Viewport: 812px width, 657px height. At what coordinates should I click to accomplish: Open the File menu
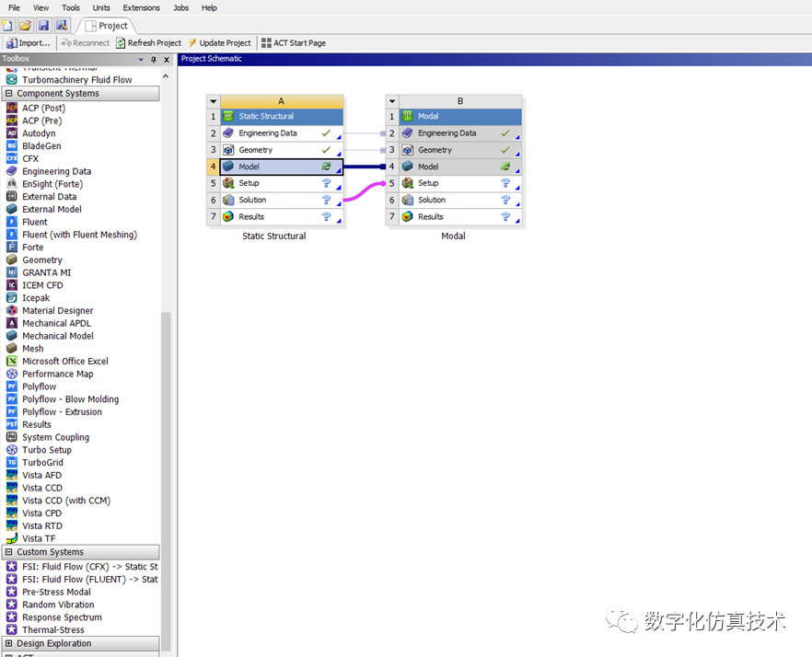click(x=15, y=7)
